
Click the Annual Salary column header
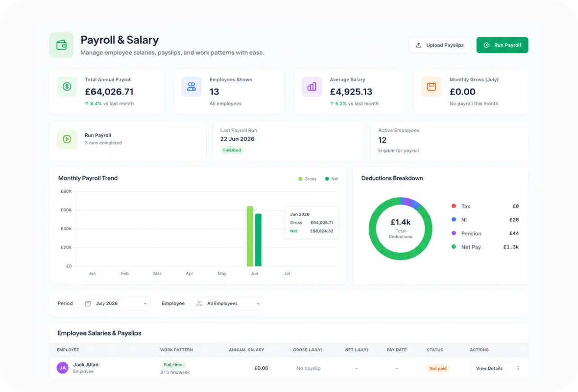pyautogui.click(x=246, y=350)
